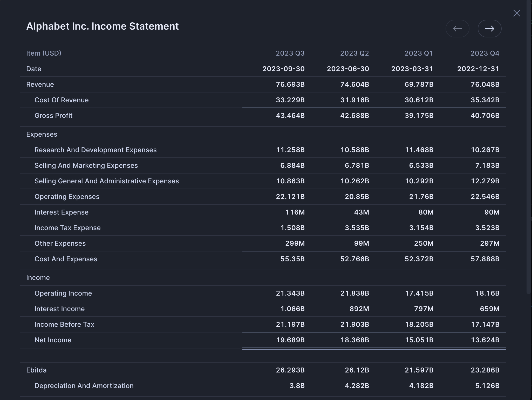This screenshot has width=532, height=400.
Task: Click the Income section heading
Action: coord(38,278)
